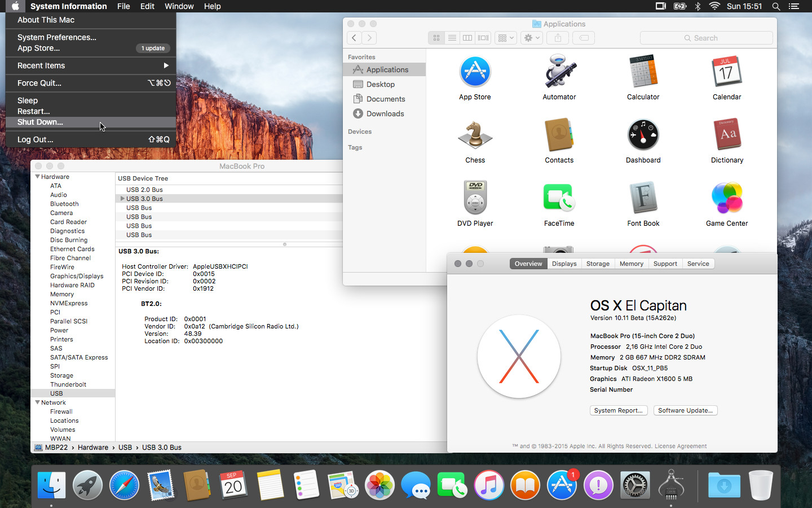Switch Finder to column view

467,38
